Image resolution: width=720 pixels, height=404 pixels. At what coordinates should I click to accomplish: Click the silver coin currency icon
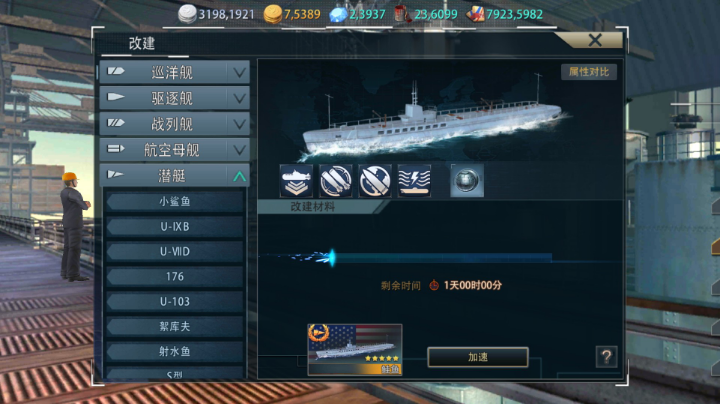coord(187,14)
